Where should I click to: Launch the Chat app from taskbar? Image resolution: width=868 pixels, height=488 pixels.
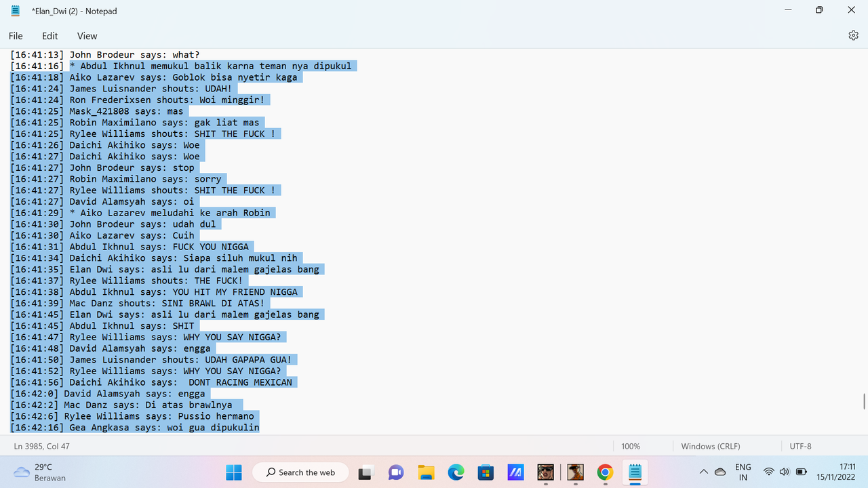[396, 472]
